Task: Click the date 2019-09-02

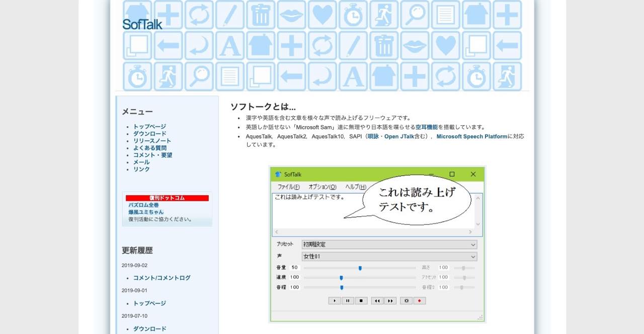Action: click(134, 265)
